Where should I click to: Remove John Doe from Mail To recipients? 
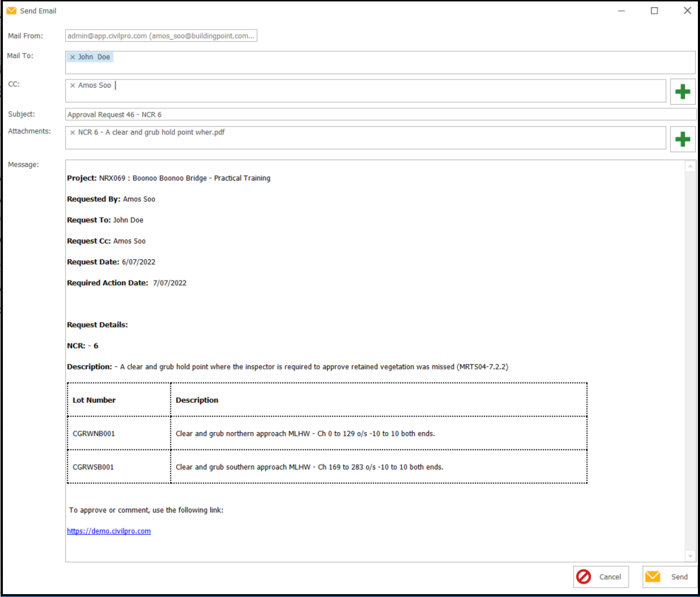tap(72, 57)
